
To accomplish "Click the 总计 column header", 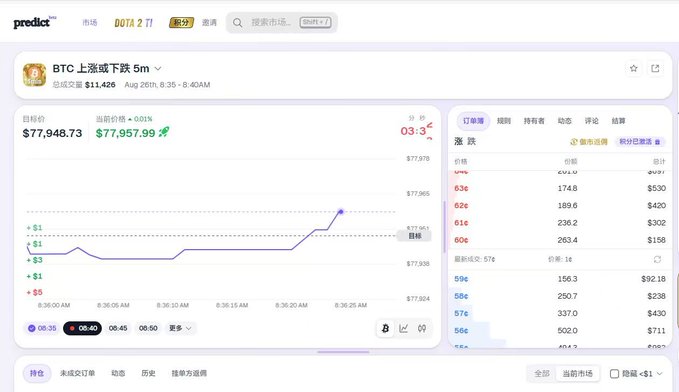I will (659, 162).
